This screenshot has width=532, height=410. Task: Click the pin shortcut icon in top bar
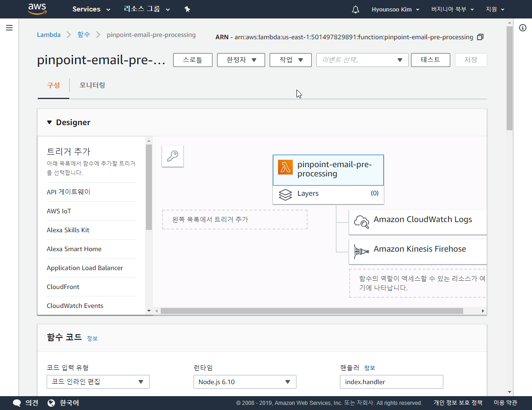(187, 9)
